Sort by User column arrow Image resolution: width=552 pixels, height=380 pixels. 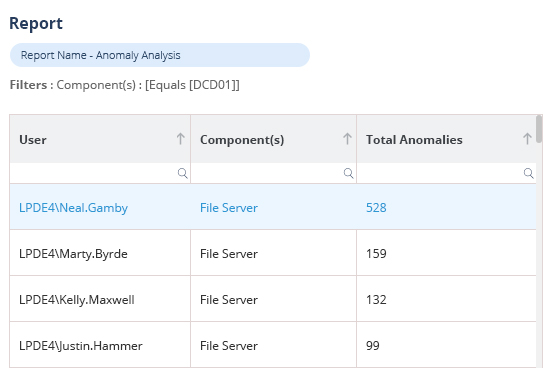(x=181, y=139)
